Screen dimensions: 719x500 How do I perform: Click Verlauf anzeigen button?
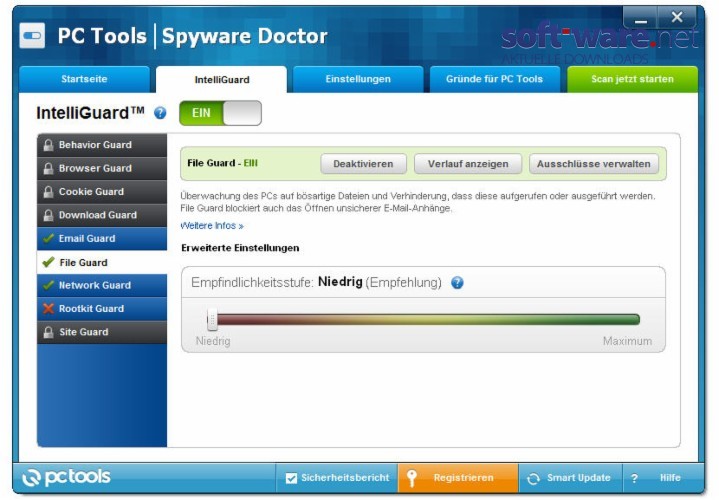(468, 164)
